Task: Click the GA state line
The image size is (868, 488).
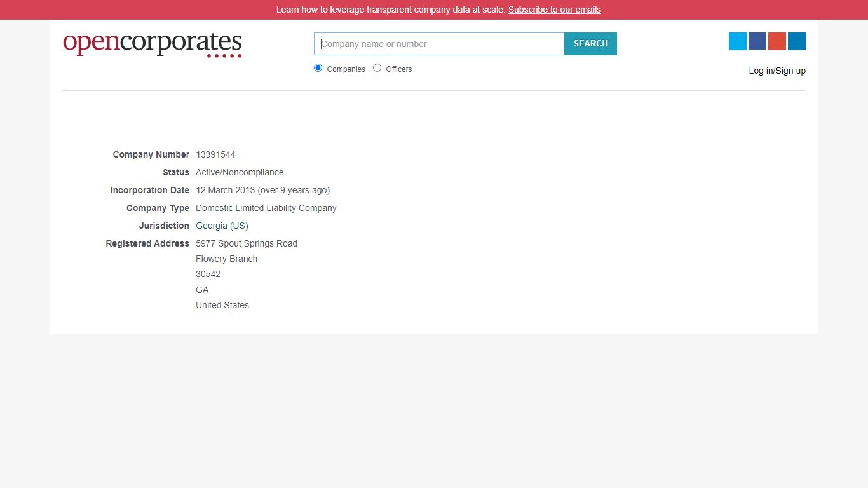Action: (x=202, y=290)
